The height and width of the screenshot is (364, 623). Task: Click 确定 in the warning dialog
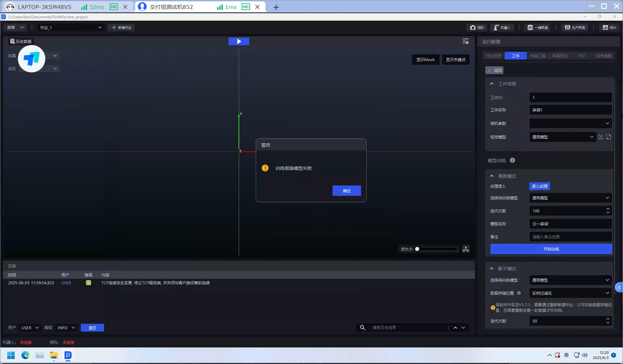point(347,191)
